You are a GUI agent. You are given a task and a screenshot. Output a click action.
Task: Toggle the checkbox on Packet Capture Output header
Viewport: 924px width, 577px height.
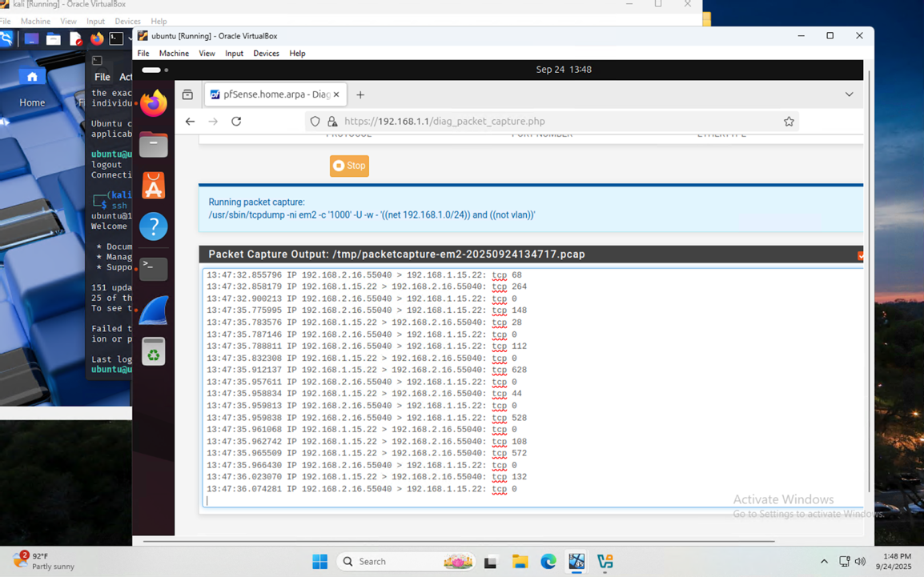(x=861, y=255)
